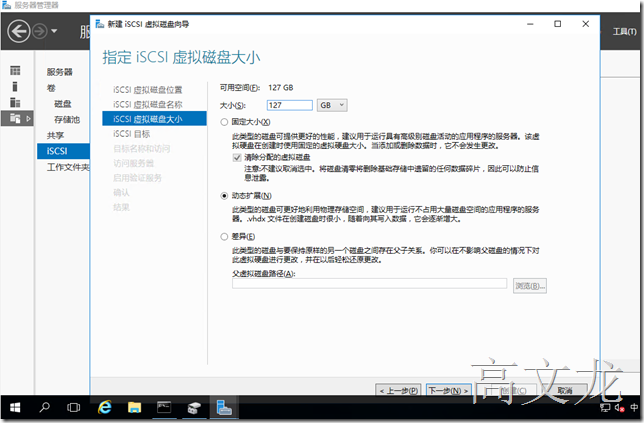Select iSCSI in the navigation pane
Image resolution: width=644 pixels, height=423 pixels.
point(63,151)
